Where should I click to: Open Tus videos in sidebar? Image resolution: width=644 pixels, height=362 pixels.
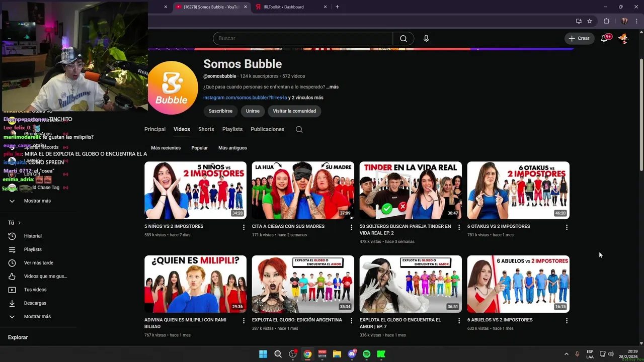tap(35, 290)
